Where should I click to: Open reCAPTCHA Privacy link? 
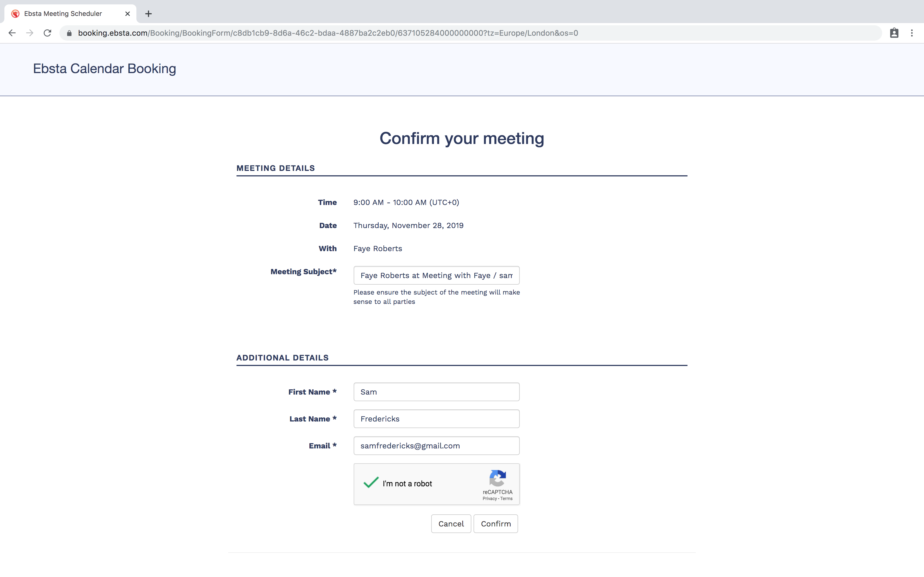(490, 499)
